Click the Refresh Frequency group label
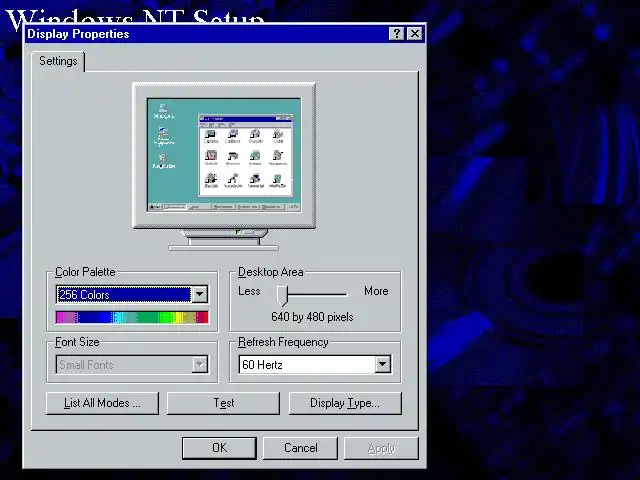Screen dimensions: 640x480 pyautogui.click(x=283, y=342)
